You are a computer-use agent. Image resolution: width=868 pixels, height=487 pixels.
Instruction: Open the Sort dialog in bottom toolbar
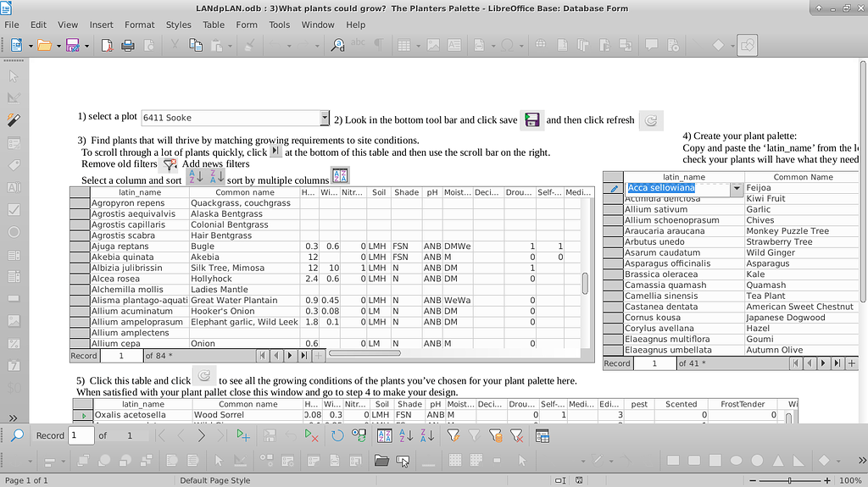(x=385, y=436)
